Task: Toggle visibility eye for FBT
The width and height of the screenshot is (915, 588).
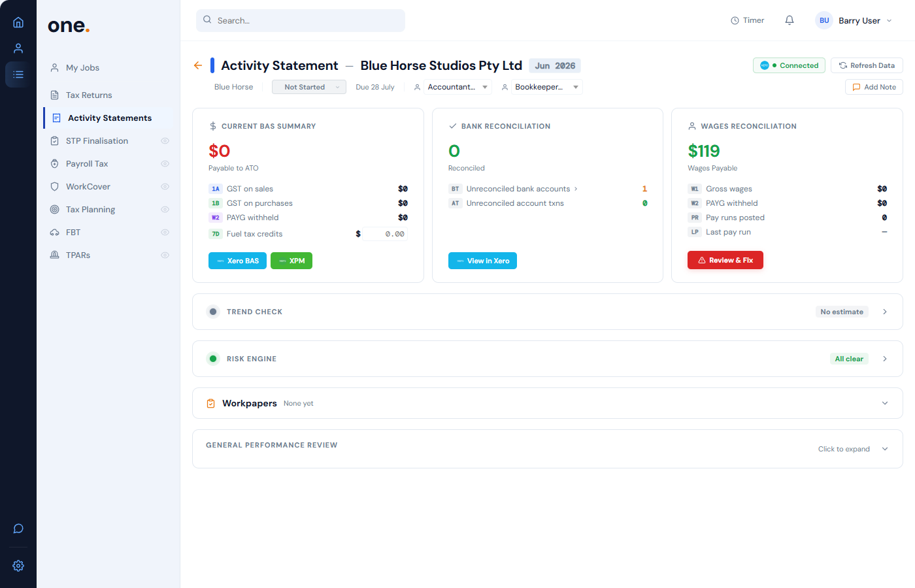Action: pyautogui.click(x=165, y=233)
